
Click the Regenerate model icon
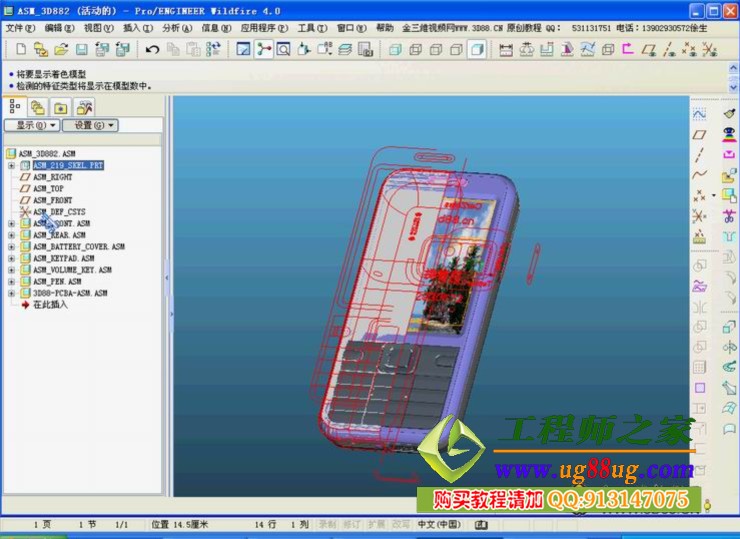point(213,49)
